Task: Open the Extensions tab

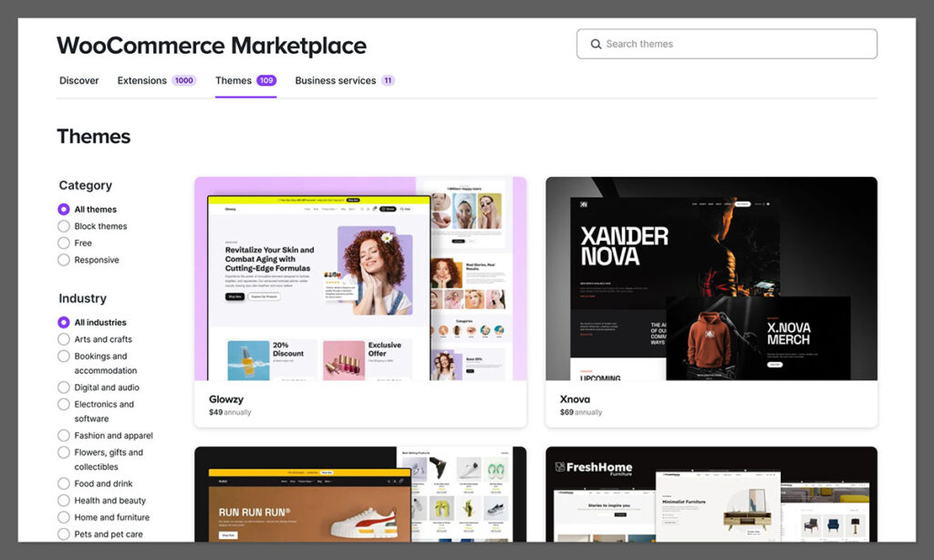Action: pos(141,80)
